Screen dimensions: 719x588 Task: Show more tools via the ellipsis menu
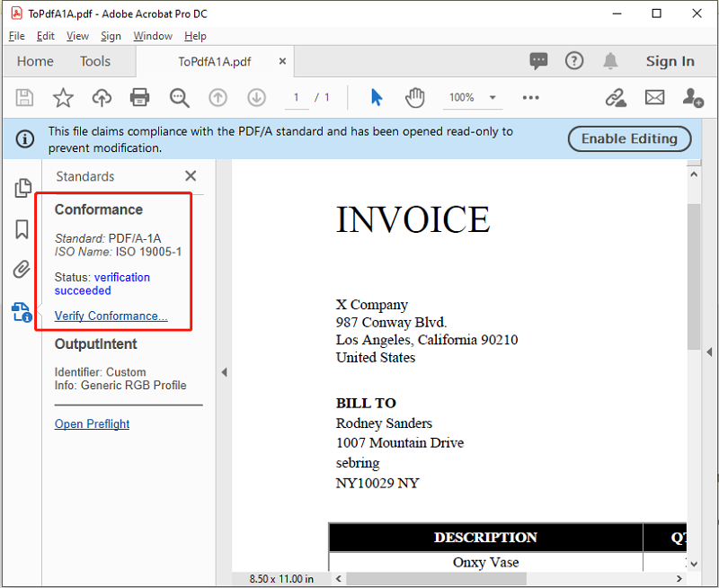530,97
